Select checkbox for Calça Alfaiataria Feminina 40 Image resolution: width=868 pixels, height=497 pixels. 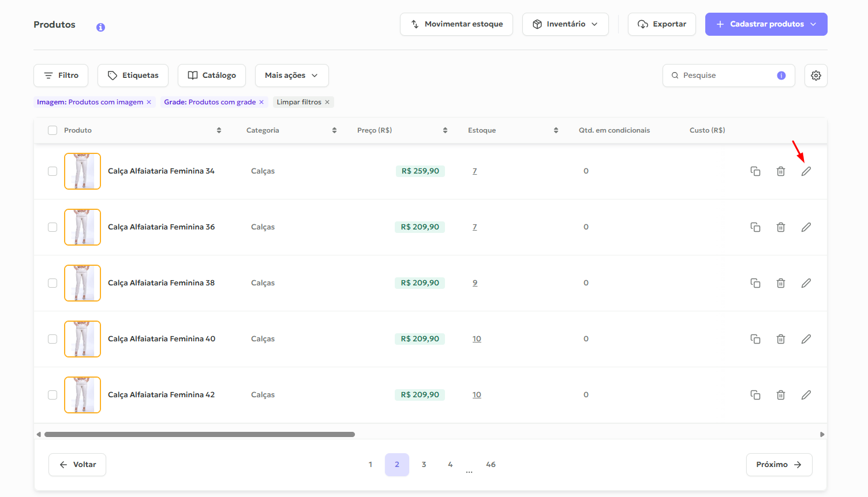[53, 339]
